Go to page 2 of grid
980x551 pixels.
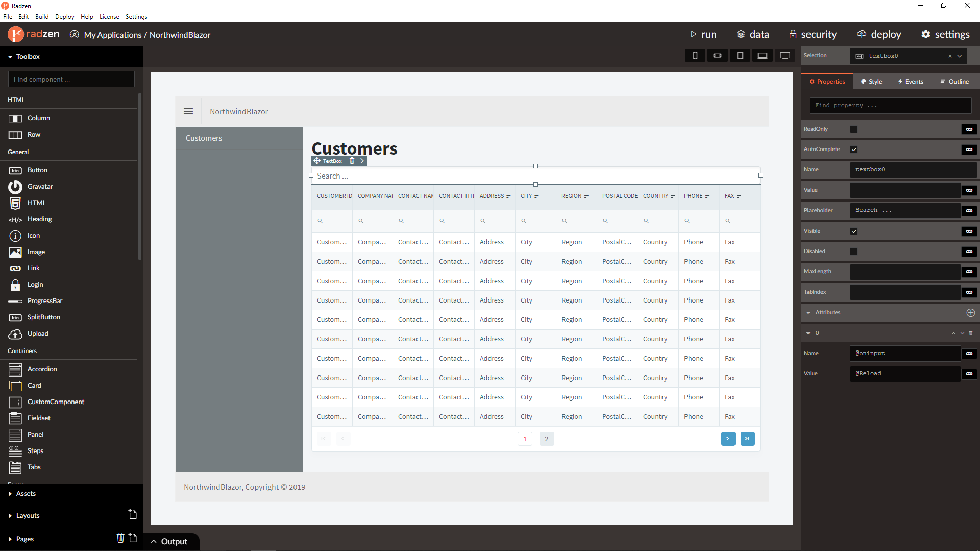pyautogui.click(x=546, y=439)
